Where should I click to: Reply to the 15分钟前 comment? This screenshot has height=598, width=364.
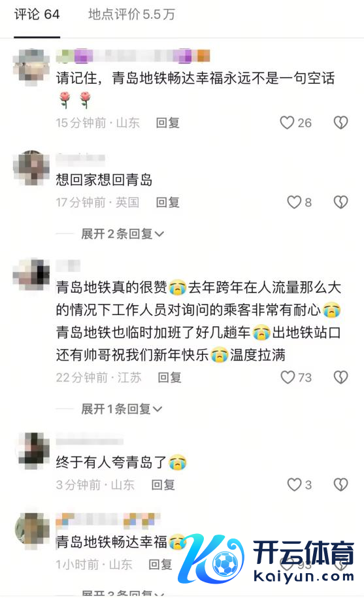tap(168, 123)
